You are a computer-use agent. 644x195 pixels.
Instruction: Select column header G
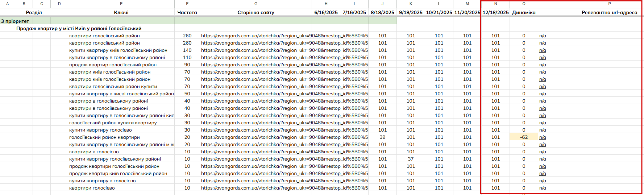(256, 4)
